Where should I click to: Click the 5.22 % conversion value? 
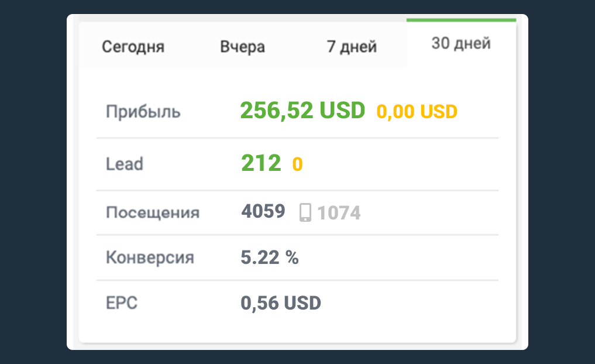(x=270, y=257)
